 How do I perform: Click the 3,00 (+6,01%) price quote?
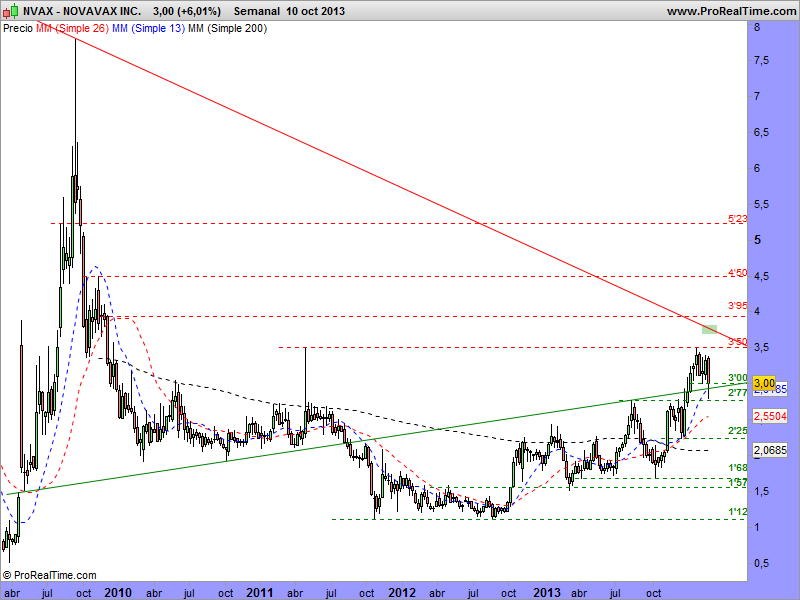click(187, 11)
